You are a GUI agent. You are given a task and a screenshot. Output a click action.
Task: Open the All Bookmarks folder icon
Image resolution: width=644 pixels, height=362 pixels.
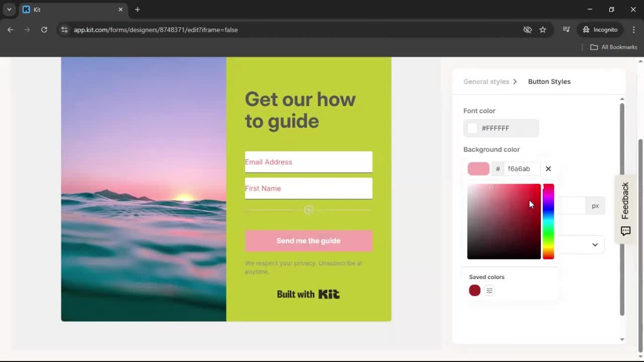coord(594,47)
